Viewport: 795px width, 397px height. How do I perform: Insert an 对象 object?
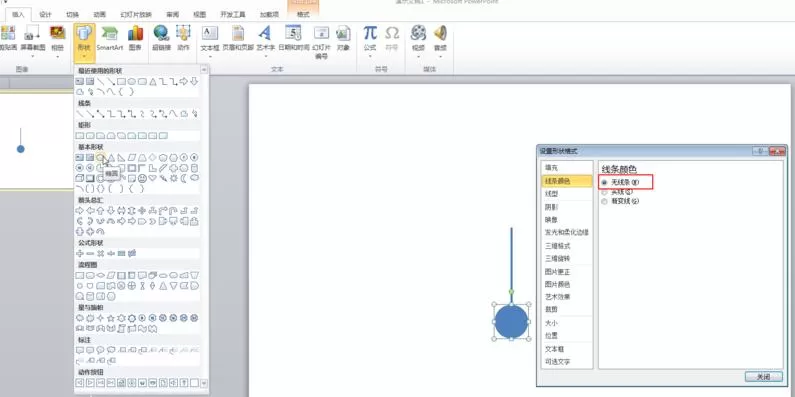point(343,38)
